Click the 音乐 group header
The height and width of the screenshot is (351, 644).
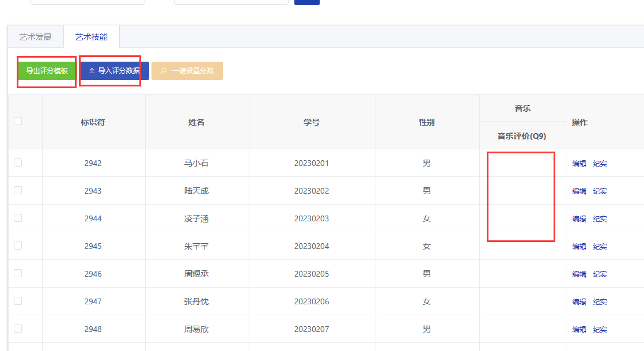(522, 108)
